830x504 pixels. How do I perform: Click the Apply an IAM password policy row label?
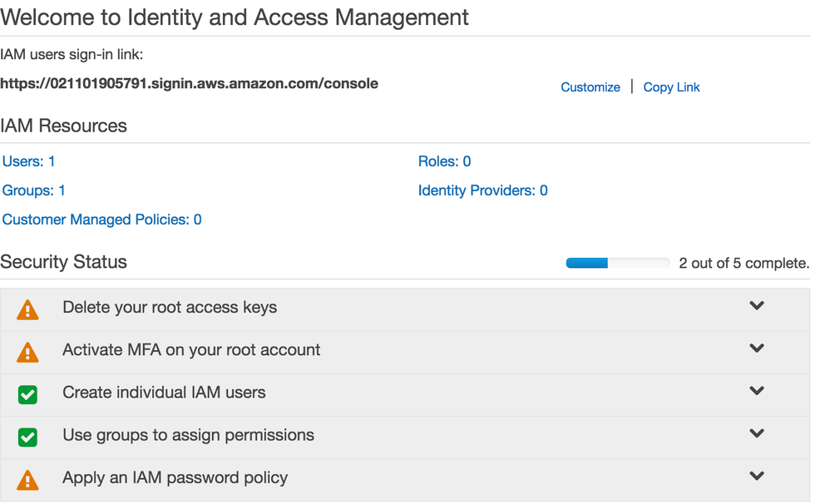coord(175,478)
